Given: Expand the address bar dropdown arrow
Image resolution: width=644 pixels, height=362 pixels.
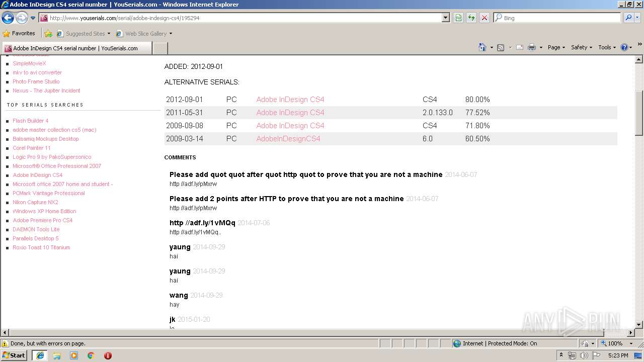Looking at the screenshot, I should tap(445, 18).
